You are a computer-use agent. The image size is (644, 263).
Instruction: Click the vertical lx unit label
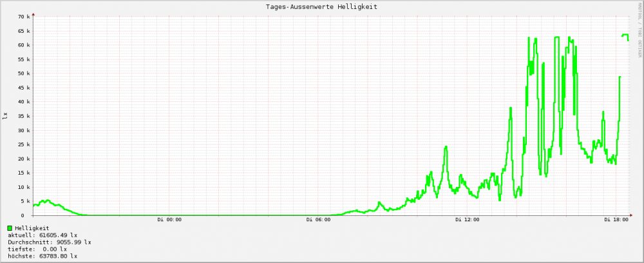tap(6, 115)
